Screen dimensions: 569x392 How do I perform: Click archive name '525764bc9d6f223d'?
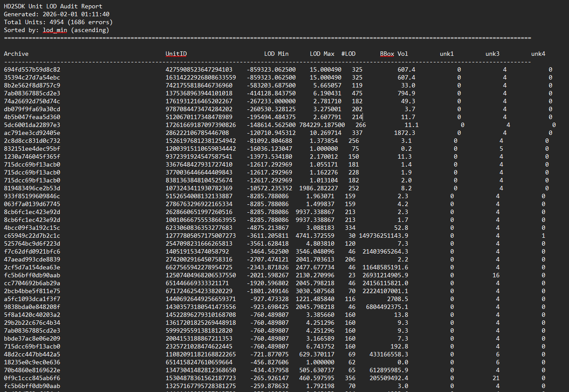[x=32, y=244]
